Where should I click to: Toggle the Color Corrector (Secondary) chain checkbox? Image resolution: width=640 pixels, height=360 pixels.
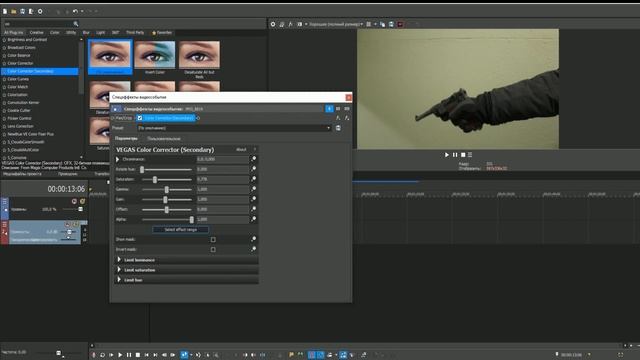pyautogui.click(x=140, y=118)
